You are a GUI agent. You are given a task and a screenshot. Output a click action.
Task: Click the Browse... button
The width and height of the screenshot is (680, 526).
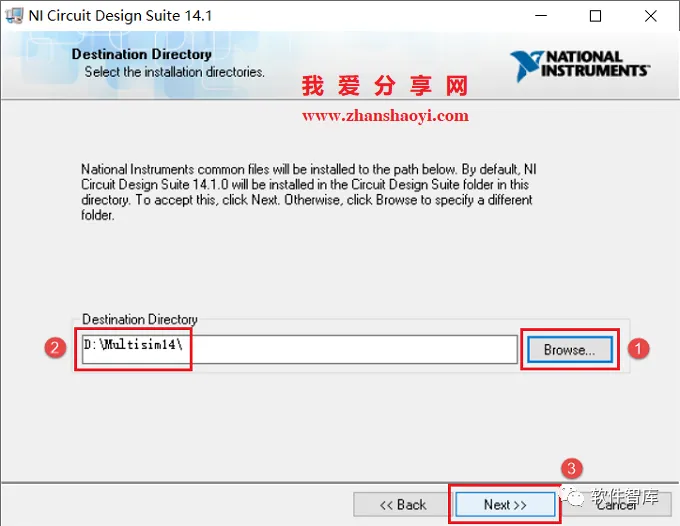(570, 350)
